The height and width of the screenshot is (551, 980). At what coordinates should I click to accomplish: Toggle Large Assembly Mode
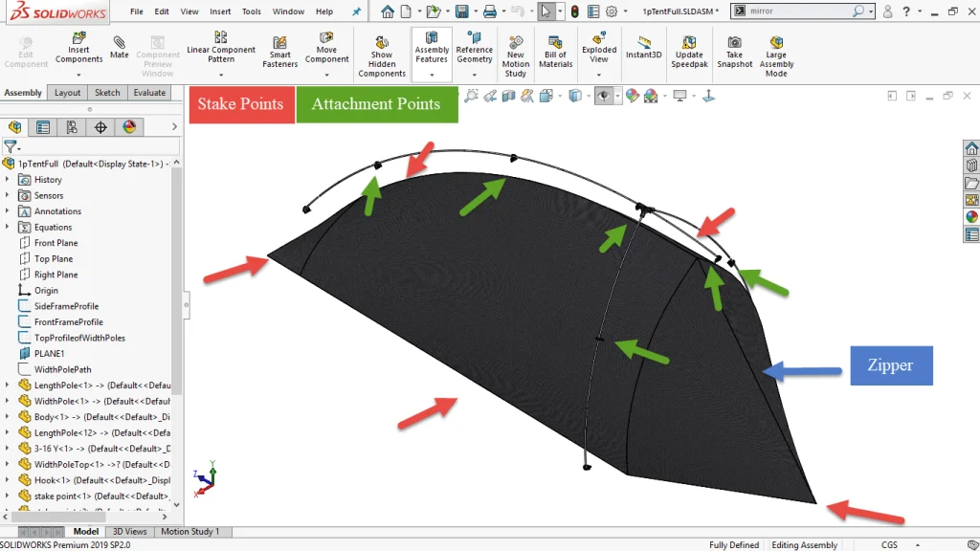(775, 50)
